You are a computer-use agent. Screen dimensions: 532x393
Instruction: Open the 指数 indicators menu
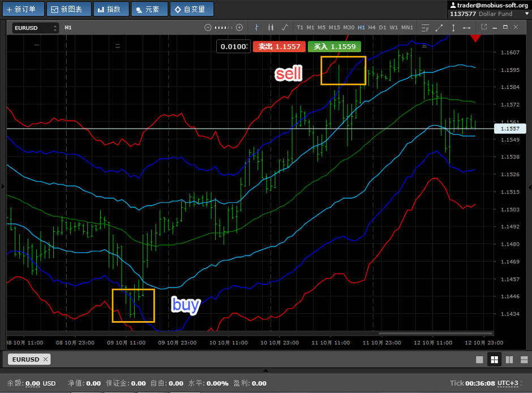(x=111, y=9)
